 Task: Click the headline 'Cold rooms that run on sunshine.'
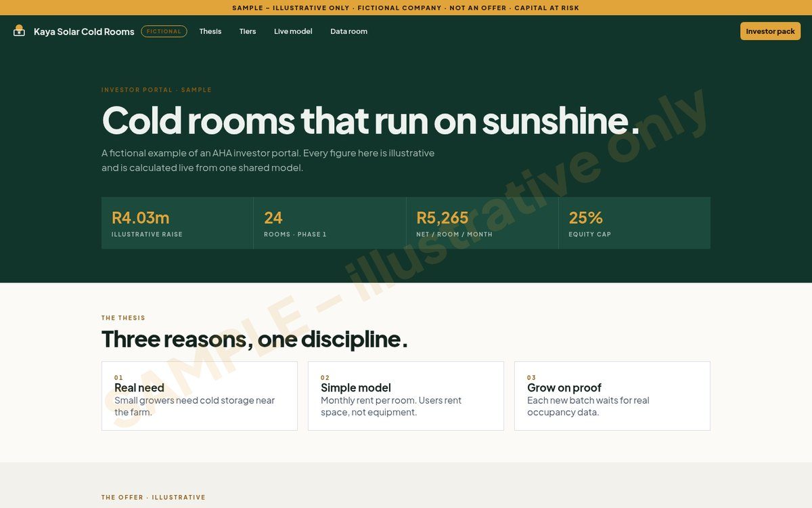click(371, 120)
